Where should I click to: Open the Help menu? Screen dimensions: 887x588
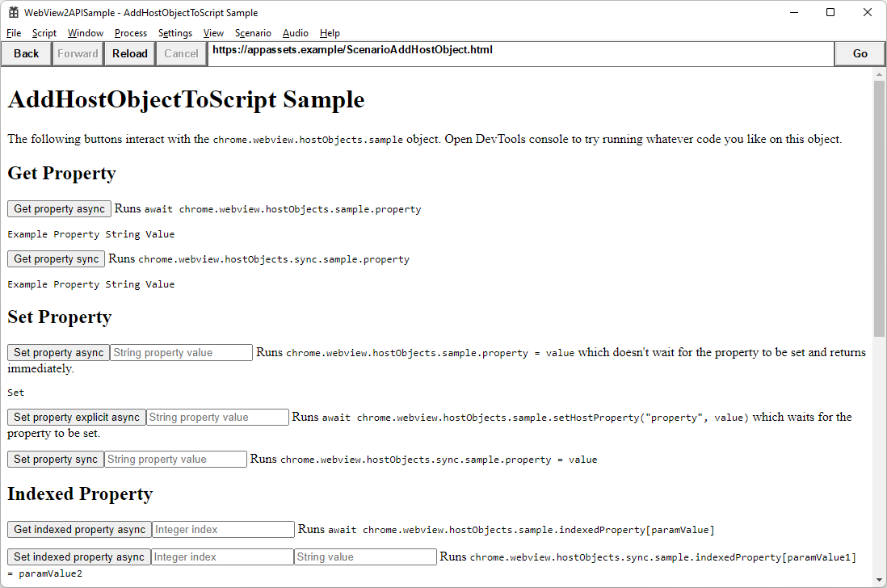coord(329,33)
